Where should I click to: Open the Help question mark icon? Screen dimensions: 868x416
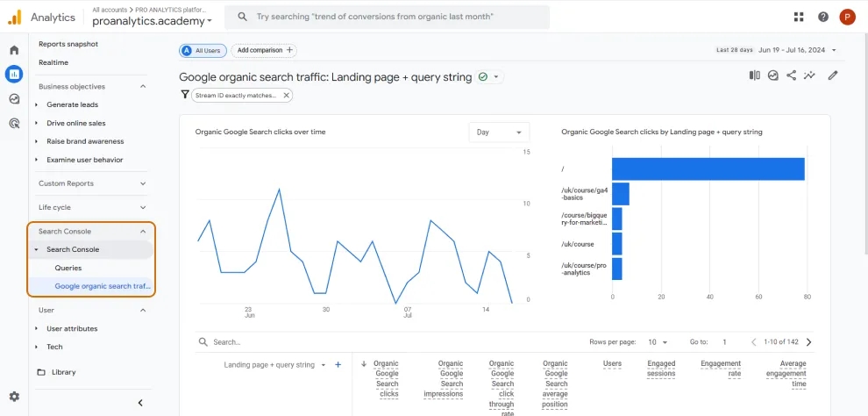[823, 17]
